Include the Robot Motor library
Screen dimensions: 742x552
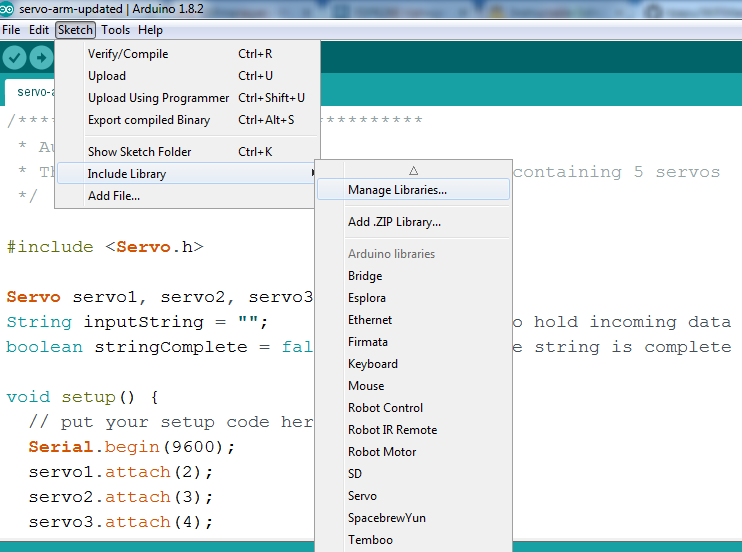tap(414, 452)
